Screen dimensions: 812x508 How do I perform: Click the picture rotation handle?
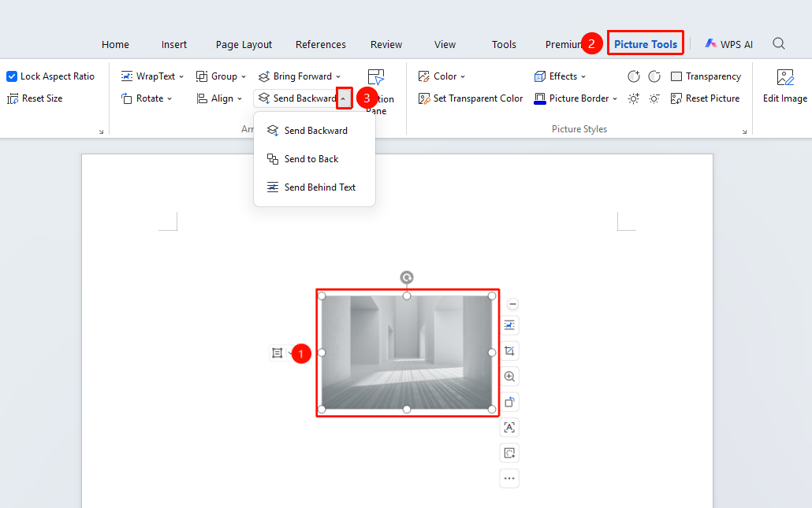(x=407, y=278)
